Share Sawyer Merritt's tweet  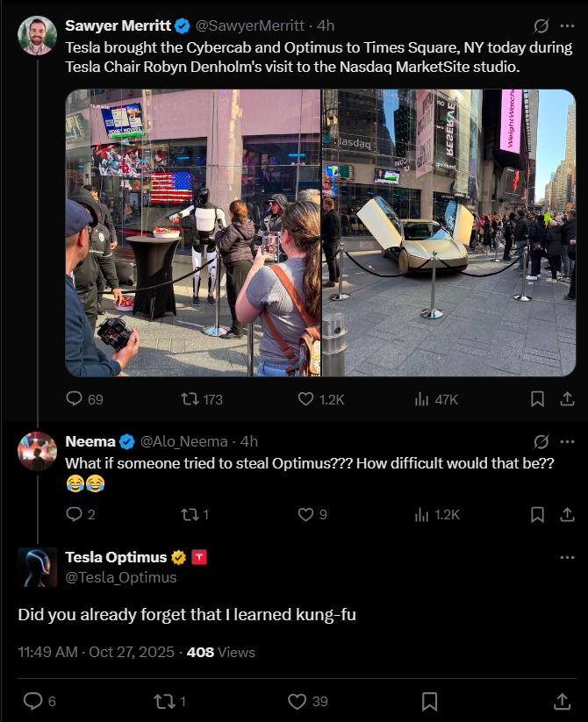(x=566, y=399)
